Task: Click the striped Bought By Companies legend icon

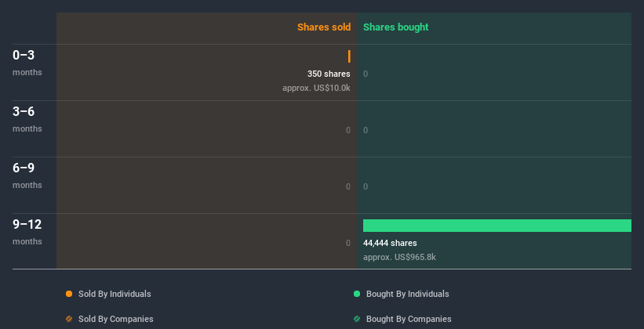Action: 357,319
